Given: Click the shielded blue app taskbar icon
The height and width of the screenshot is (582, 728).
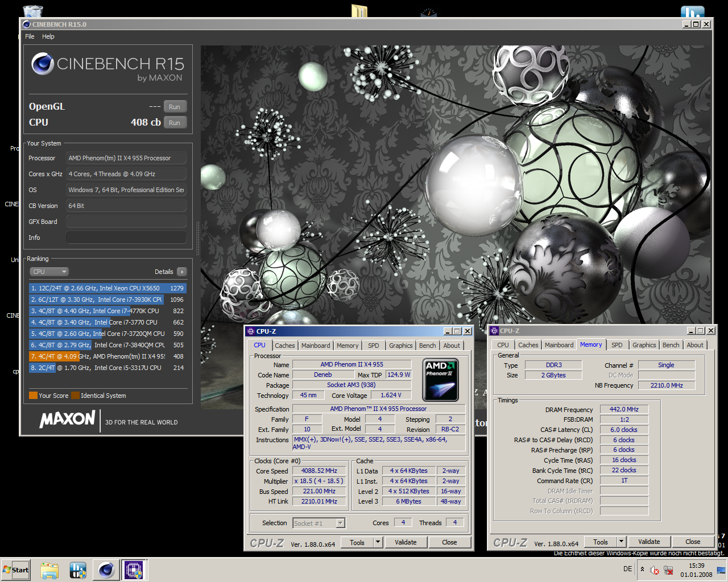Looking at the screenshot, I should click(x=77, y=570).
